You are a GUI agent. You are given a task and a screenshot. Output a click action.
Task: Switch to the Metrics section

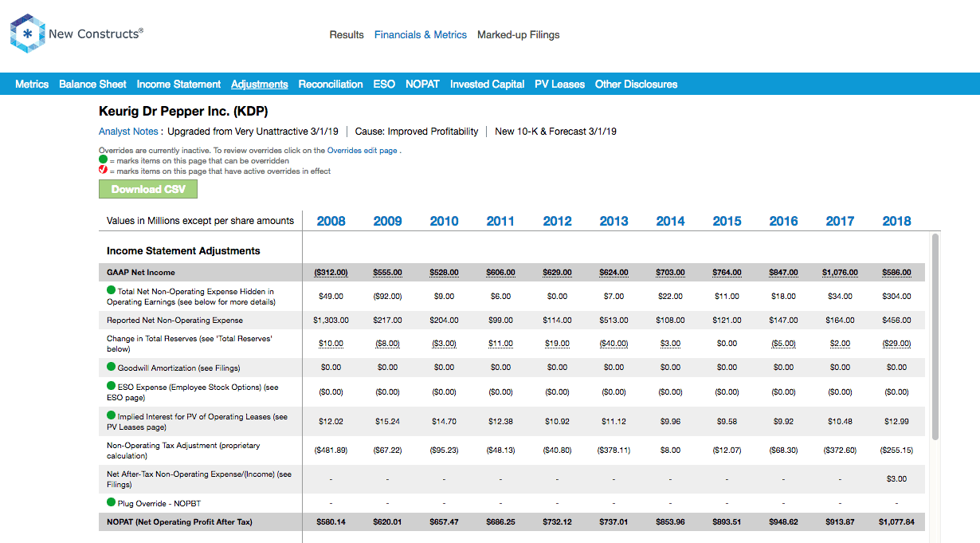coord(32,84)
